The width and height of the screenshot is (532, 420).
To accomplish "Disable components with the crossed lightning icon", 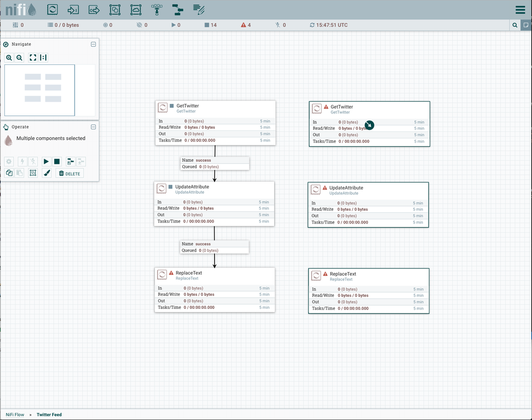I will (33, 161).
